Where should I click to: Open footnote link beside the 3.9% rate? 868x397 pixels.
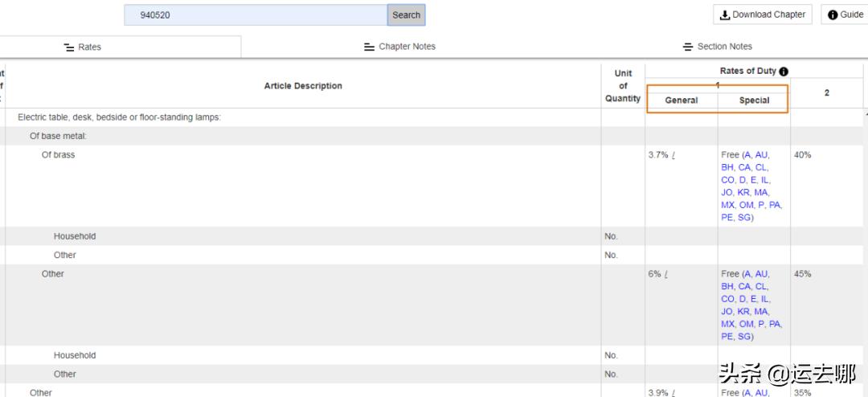point(674,393)
